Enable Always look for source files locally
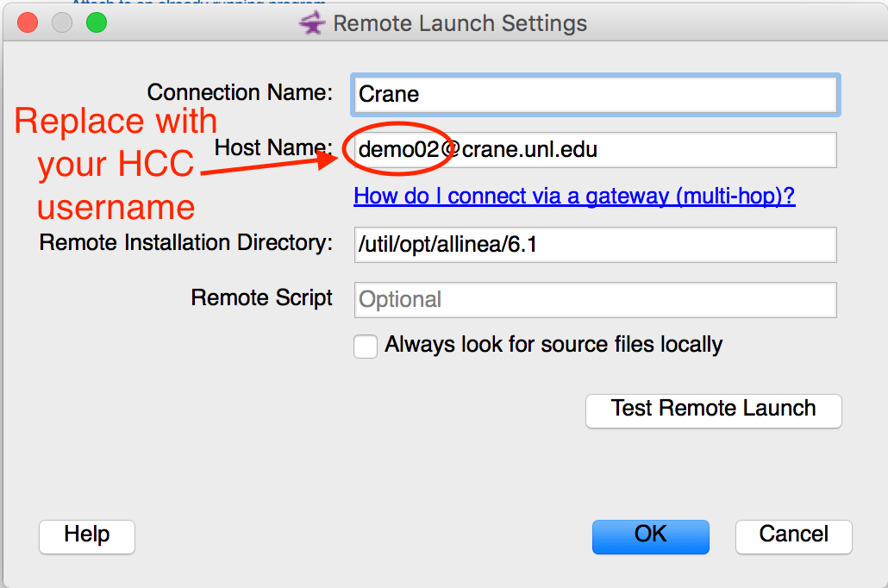This screenshot has width=888, height=588. 366,347
